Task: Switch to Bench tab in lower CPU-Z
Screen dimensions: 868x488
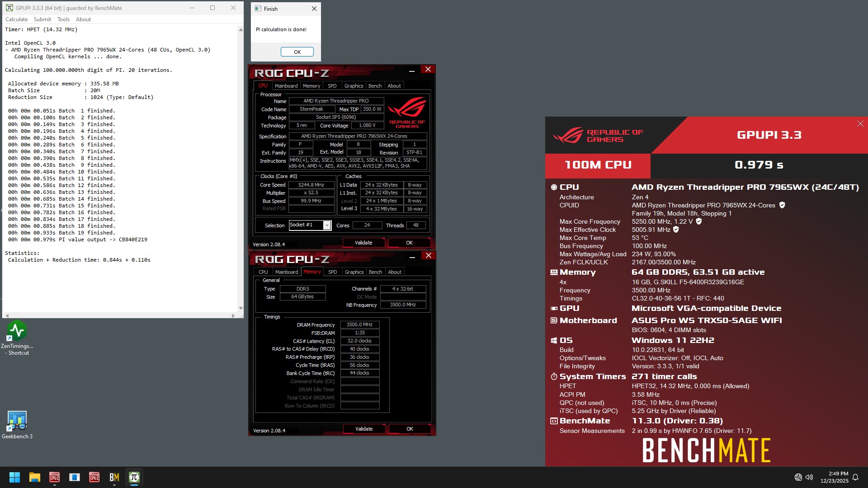Action: tap(375, 272)
